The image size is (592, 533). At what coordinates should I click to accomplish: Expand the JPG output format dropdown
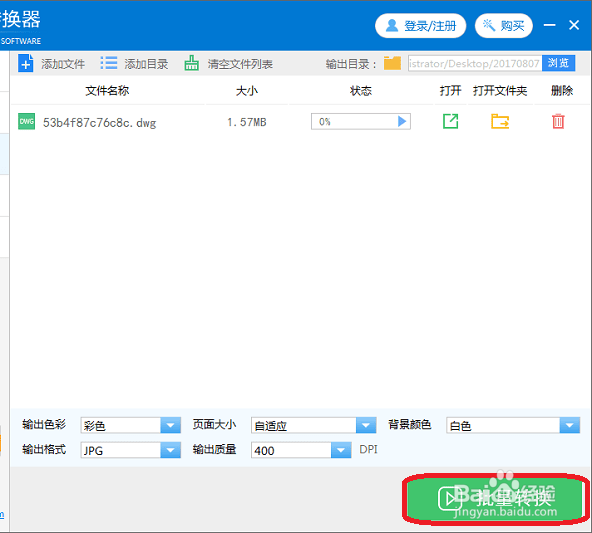[x=170, y=450]
